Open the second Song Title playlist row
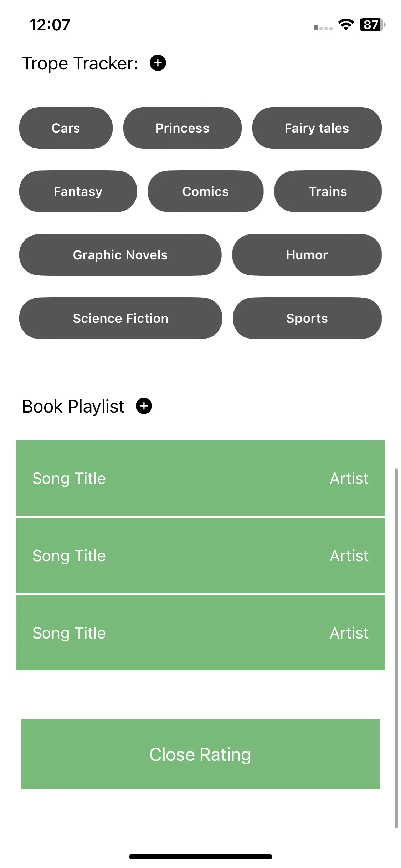This screenshot has width=401, height=868. point(200,556)
